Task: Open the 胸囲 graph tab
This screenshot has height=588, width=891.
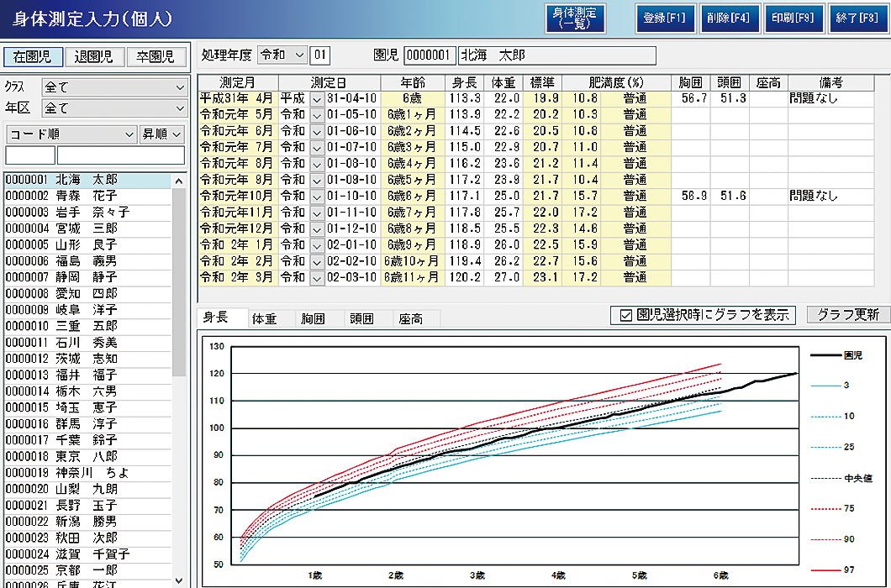Action: (313, 318)
